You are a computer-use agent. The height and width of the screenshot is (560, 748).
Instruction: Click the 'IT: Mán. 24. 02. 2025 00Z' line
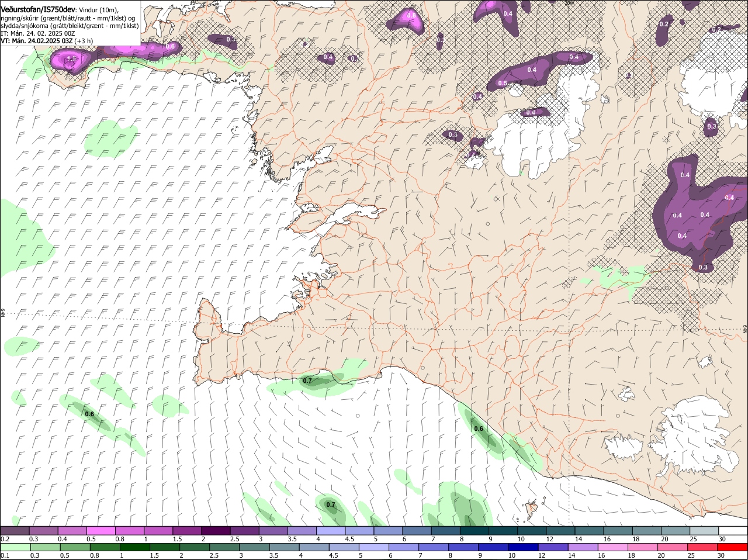click(x=37, y=33)
